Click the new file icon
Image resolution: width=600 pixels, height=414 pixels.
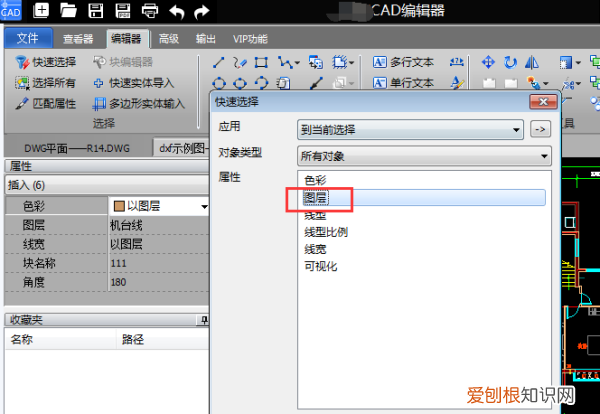[41, 11]
